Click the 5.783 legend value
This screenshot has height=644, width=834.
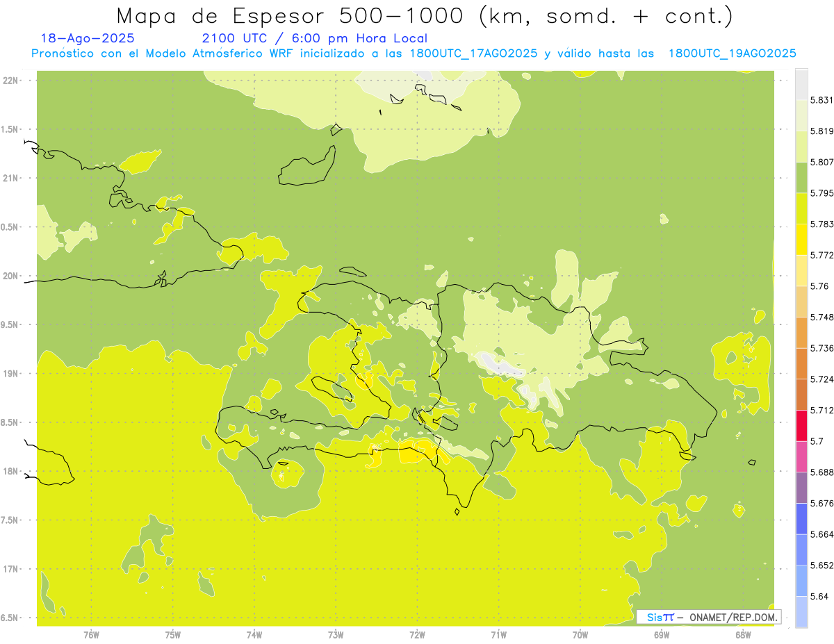tap(821, 224)
